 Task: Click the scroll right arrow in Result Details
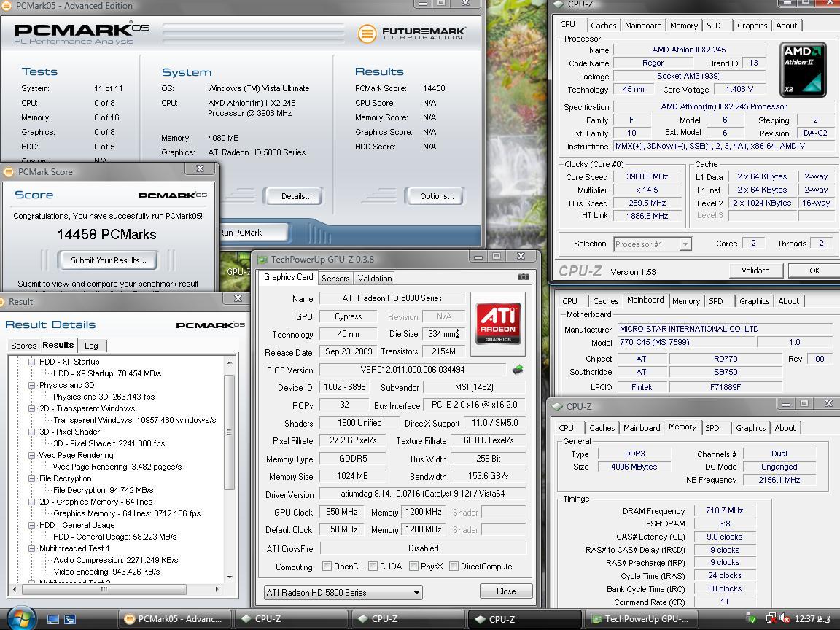pyautogui.click(x=217, y=589)
